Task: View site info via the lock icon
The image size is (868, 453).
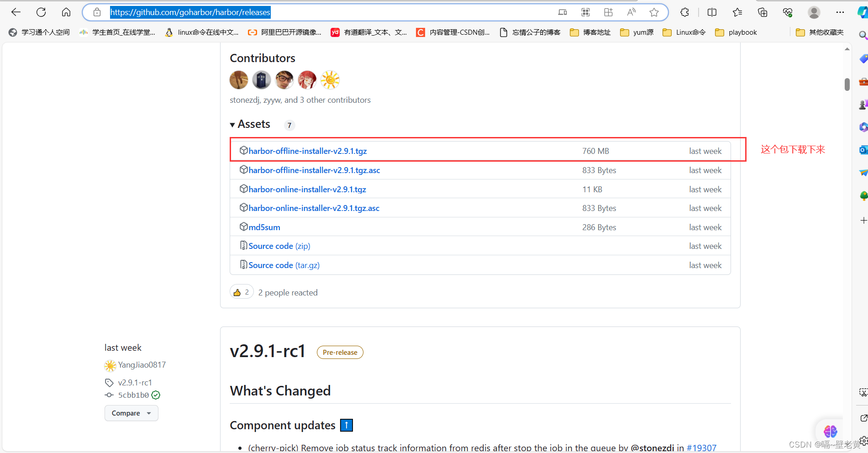Action: click(97, 12)
